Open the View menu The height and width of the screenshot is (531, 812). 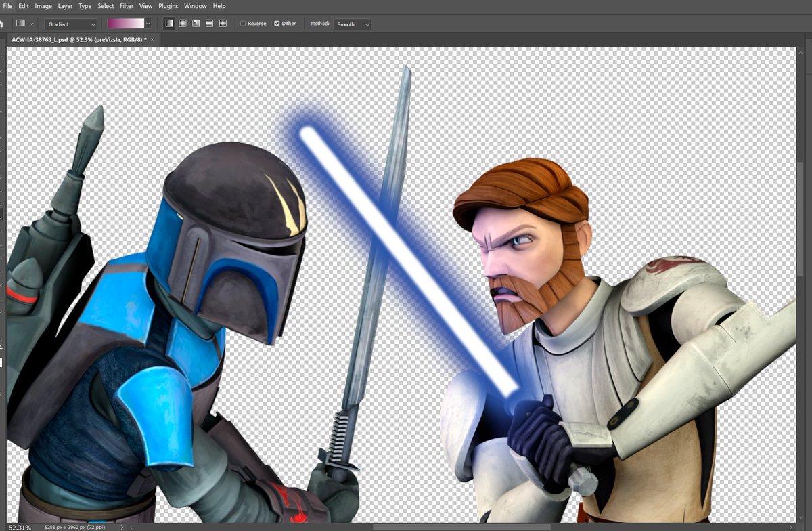[x=145, y=6]
